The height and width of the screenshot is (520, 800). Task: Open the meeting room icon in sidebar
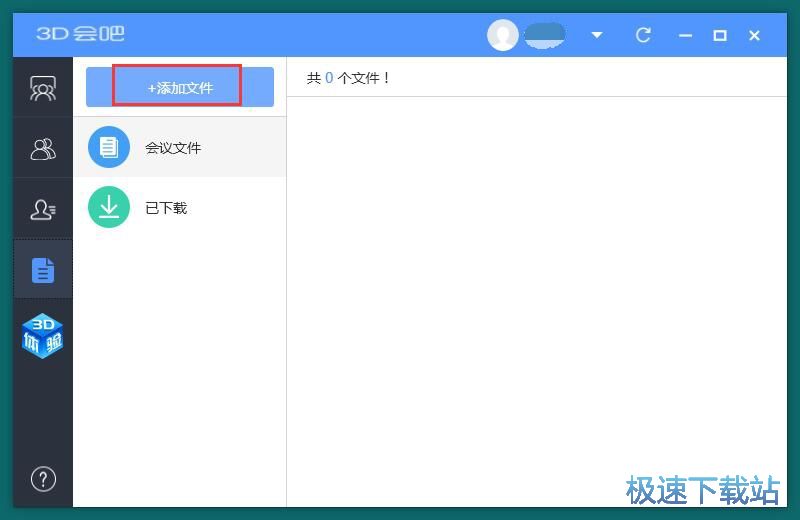pos(43,88)
